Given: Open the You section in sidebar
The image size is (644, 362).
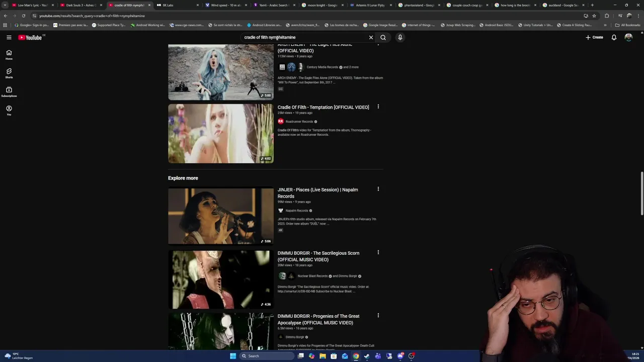Looking at the screenshot, I should [x=9, y=111].
